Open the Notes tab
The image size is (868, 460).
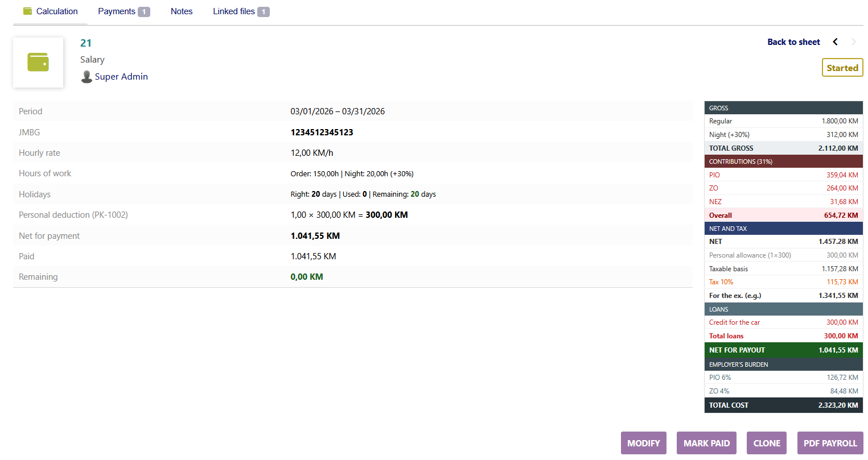pos(182,11)
